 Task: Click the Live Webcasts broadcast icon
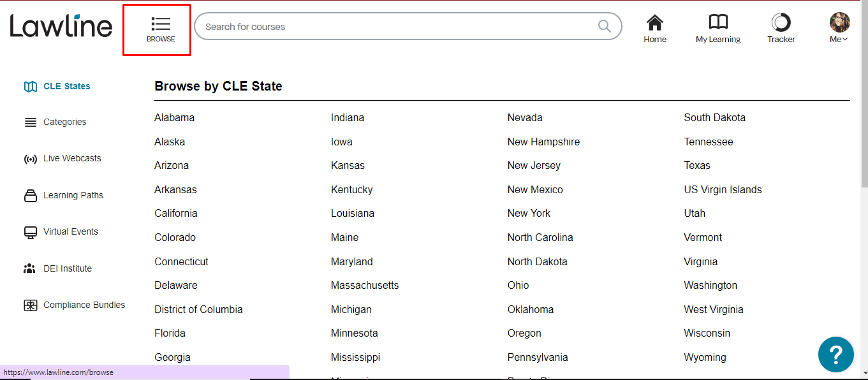click(30, 159)
